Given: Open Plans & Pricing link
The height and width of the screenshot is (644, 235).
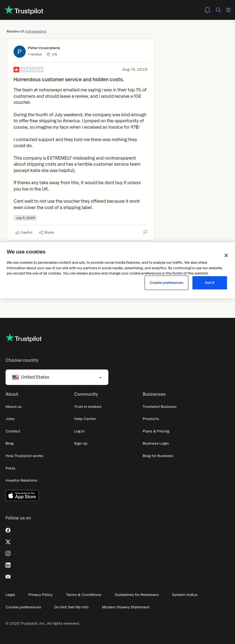Looking at the screenshot, I should 156,431.
